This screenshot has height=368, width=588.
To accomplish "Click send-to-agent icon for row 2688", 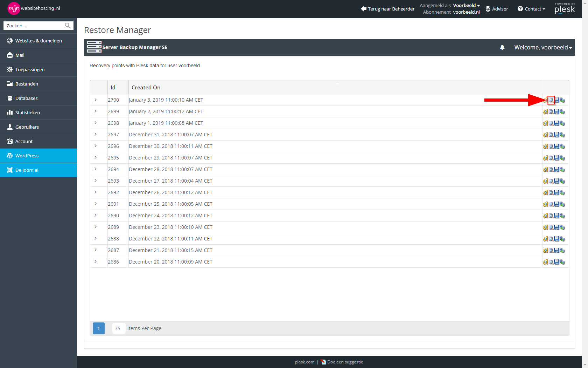I will pos(562,239).
